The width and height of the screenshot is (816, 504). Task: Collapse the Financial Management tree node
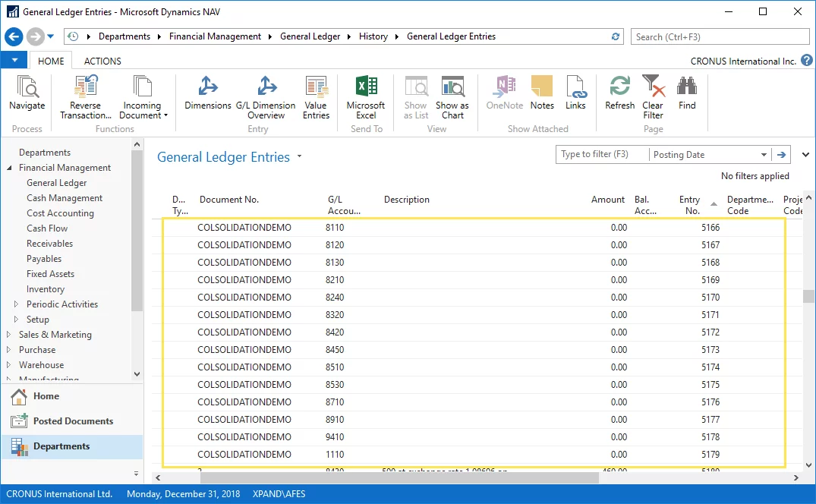coord(9,168)
